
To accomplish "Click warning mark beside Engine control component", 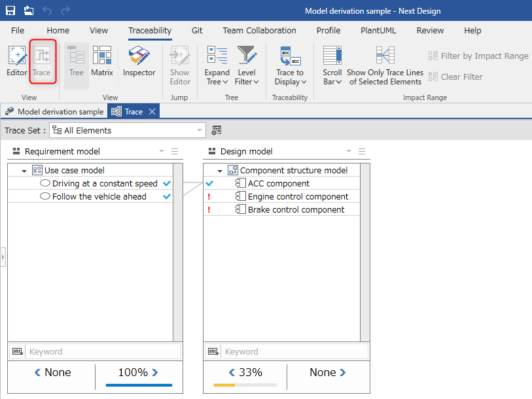I will (209, 196).
